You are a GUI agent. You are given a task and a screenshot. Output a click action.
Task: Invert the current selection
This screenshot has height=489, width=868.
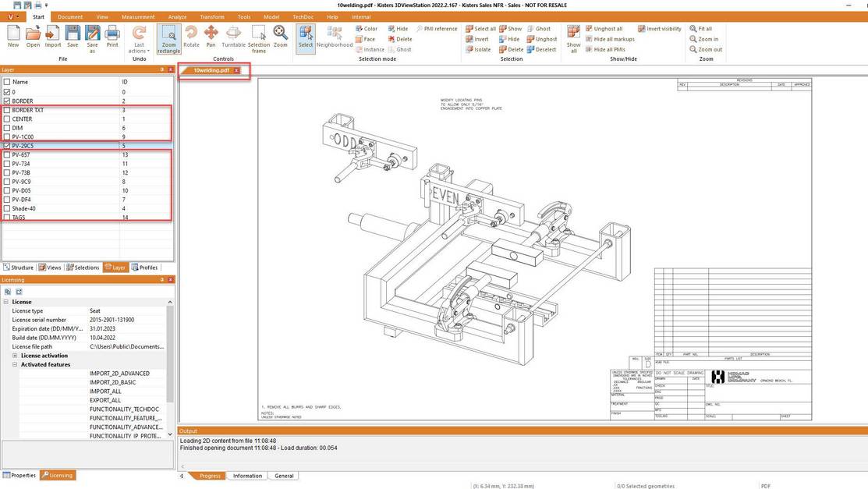pos(477,39)
